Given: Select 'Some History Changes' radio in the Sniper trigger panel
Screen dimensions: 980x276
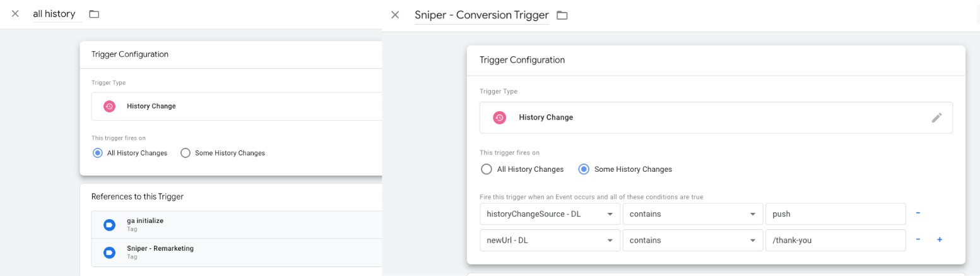Looking at the screenshot, I should point(584,169).
